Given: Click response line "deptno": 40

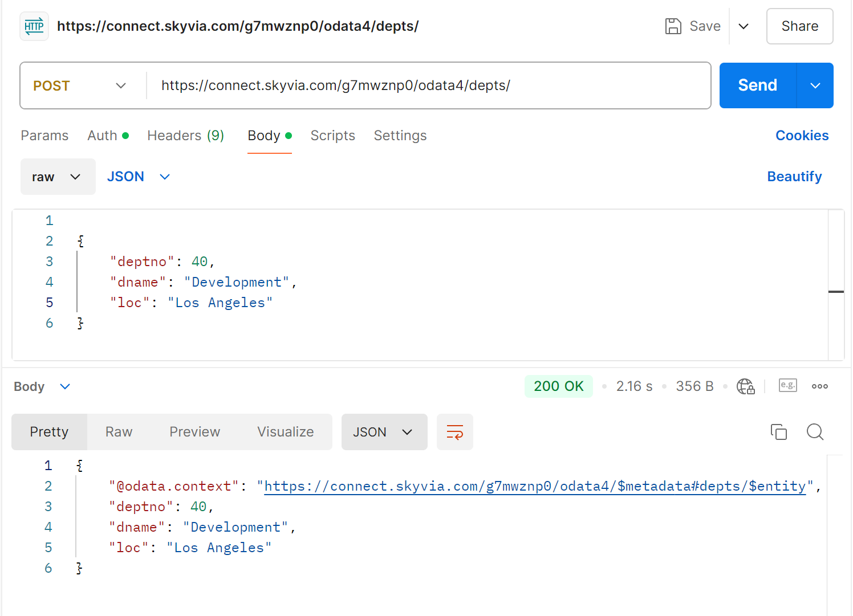Looking at the screenshot, I should point(161,507).
